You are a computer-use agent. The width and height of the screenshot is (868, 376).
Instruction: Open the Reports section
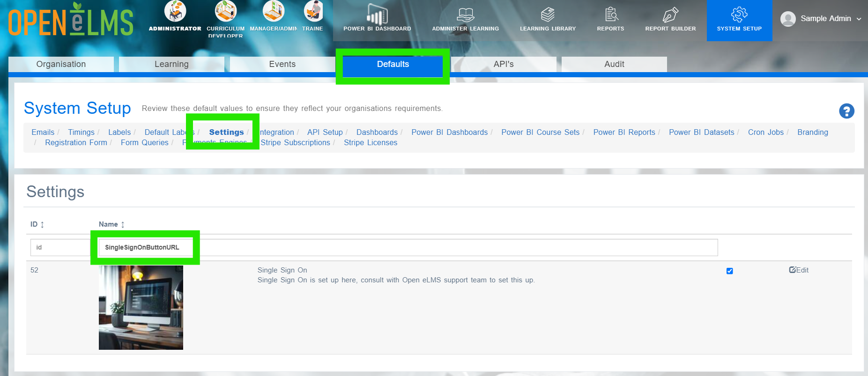point(610,19)
